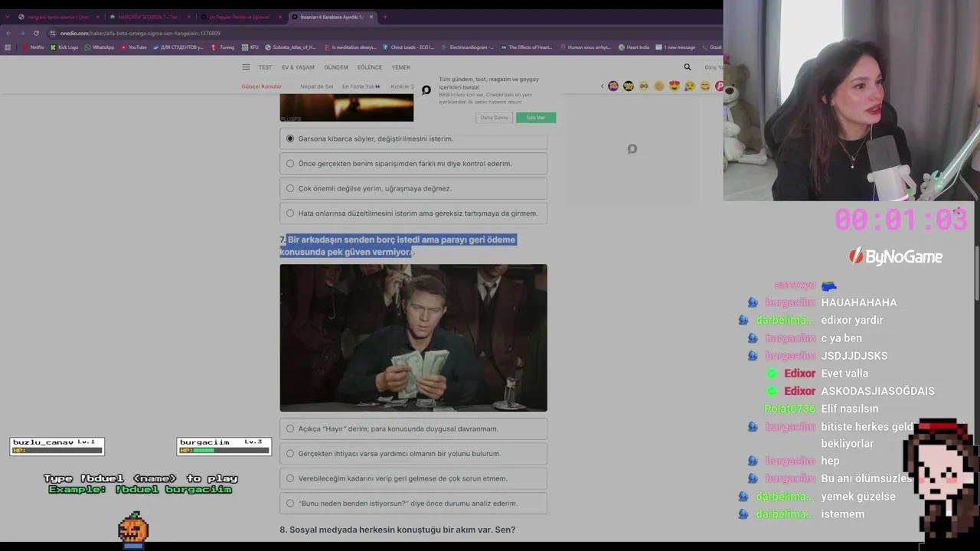Click the browser back arrow
This screenshot has height=551, width=980.
(8, 33)
